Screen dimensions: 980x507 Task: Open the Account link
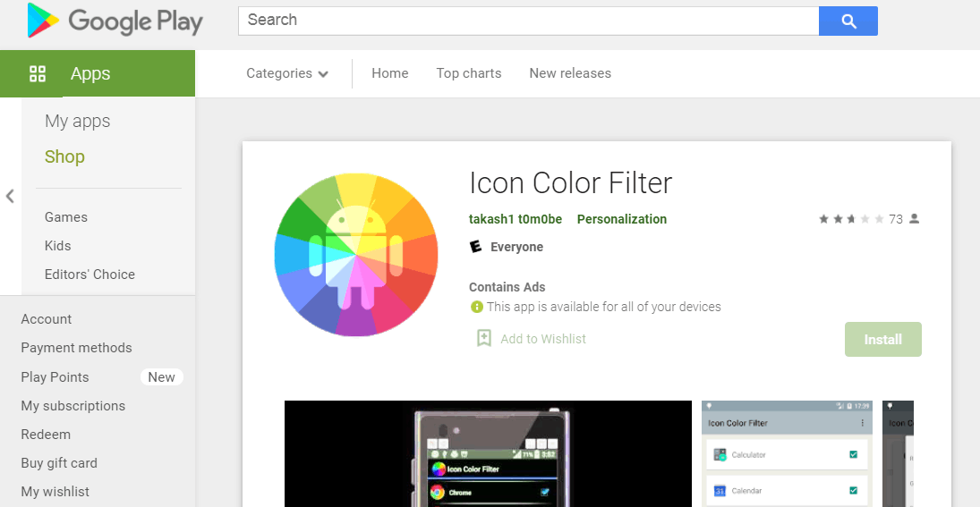coord(47,319)
